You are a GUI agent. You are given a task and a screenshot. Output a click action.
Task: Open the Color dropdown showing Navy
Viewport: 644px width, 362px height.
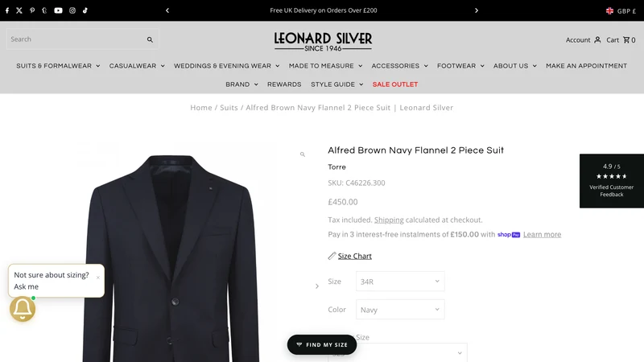(400, 310)
